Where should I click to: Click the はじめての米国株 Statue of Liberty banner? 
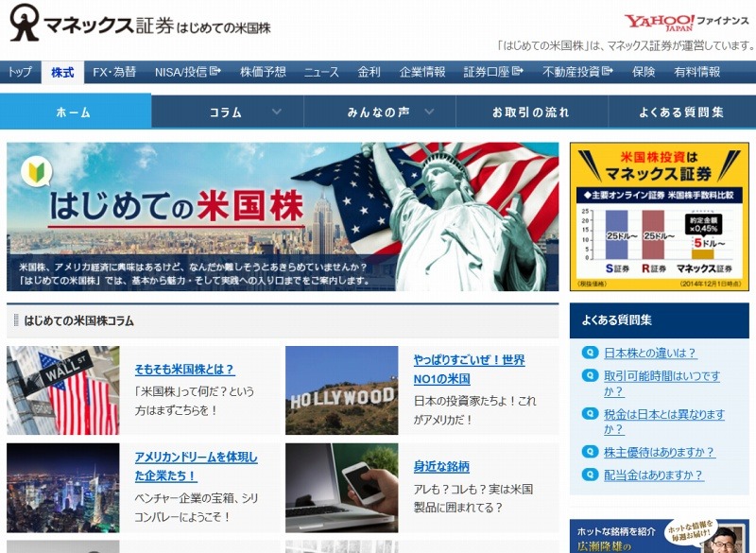283,216
